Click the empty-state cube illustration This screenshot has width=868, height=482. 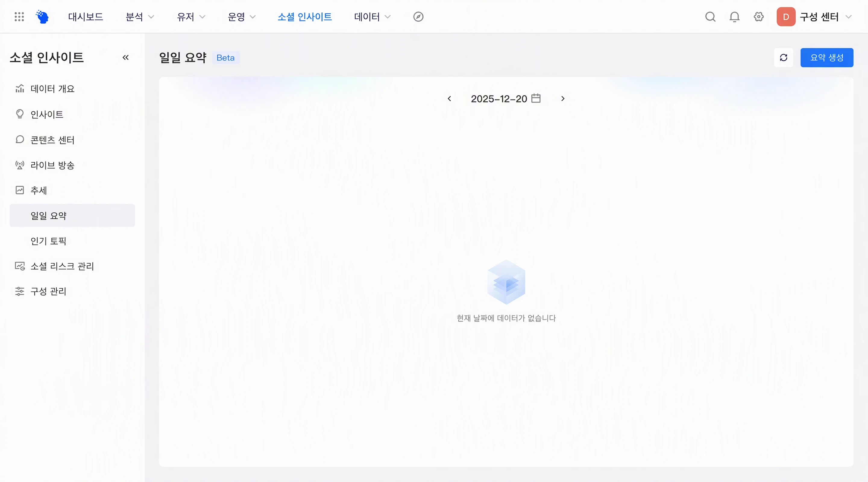point(506,282)
